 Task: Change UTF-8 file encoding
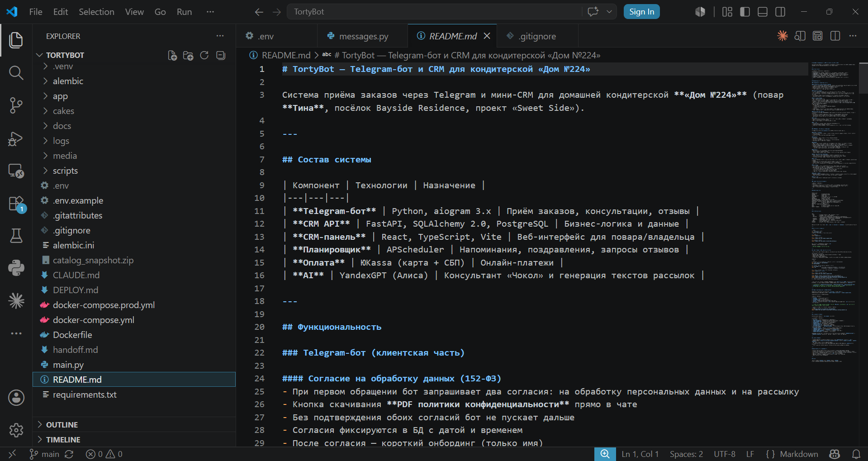click(x=725, y=454)
